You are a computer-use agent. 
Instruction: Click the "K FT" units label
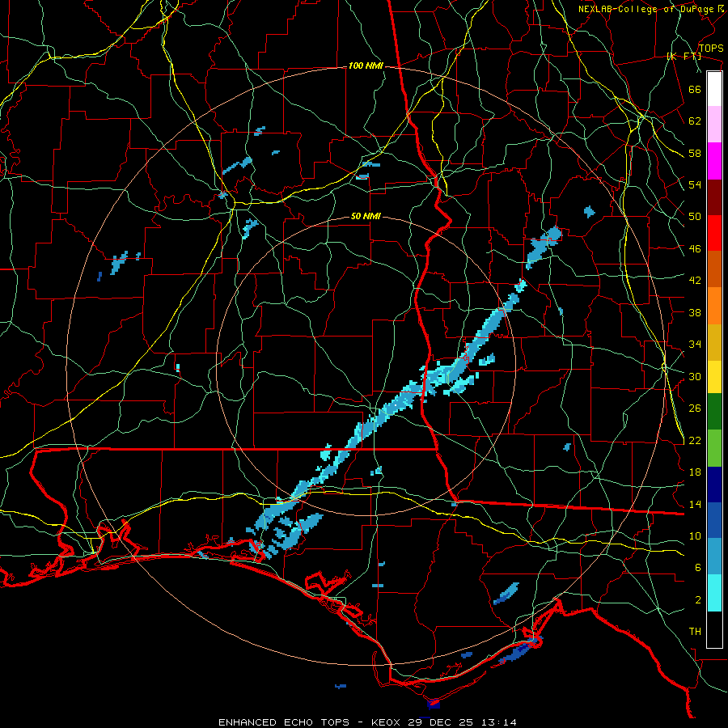(684, 57)
